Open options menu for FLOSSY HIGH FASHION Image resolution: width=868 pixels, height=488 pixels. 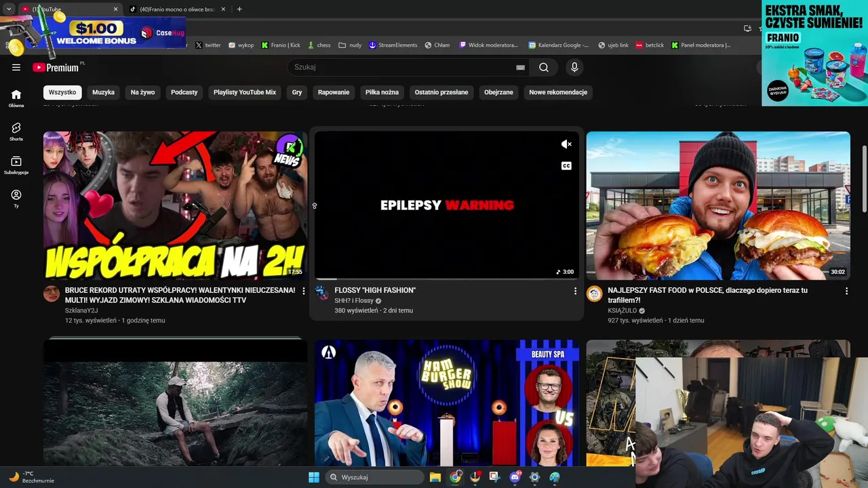575,291
